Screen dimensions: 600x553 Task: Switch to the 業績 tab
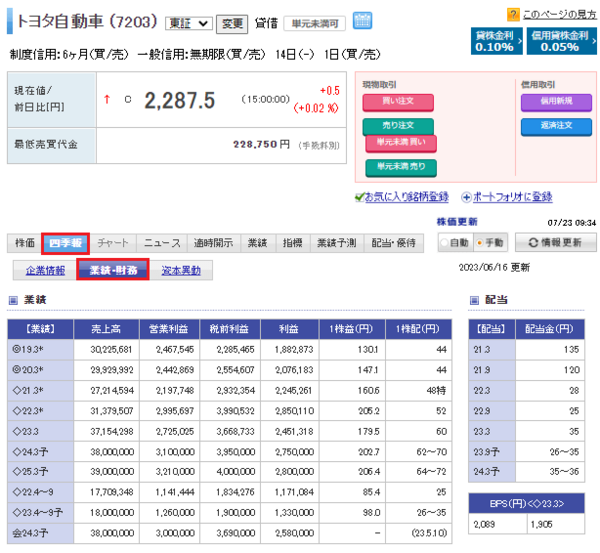coord(258,243)
